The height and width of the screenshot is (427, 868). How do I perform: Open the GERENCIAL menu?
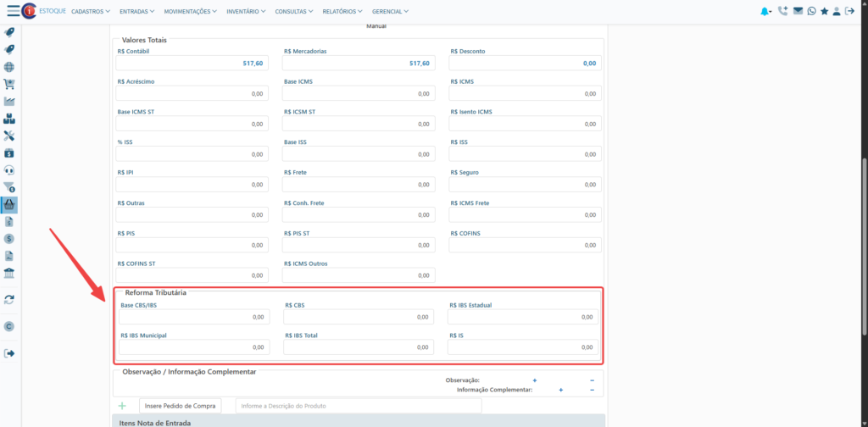[x=390, y=11]
